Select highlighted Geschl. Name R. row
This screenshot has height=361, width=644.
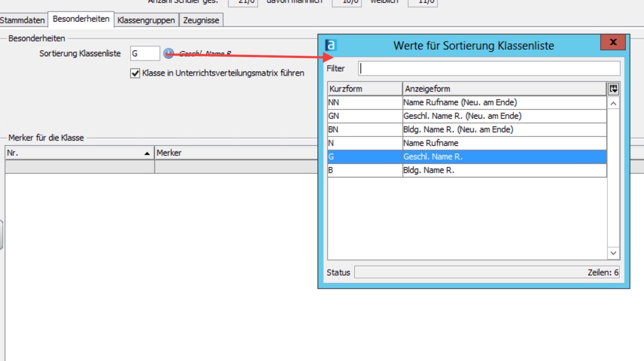[x=467, y=157]
